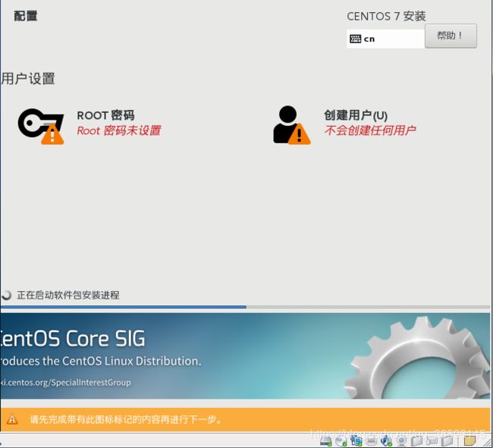This screenshot has height=448, width=493.
Task: Click the CentOS Core SIG banner headline
Action: (x=73, y=339)
